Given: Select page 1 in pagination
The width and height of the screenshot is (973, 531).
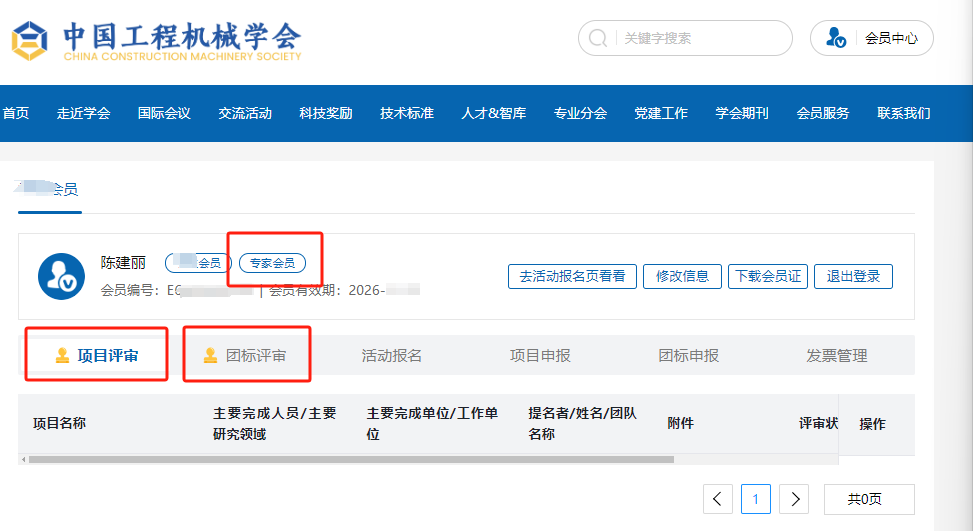Looking at the screenshot, I should click(x=756, y=499).
